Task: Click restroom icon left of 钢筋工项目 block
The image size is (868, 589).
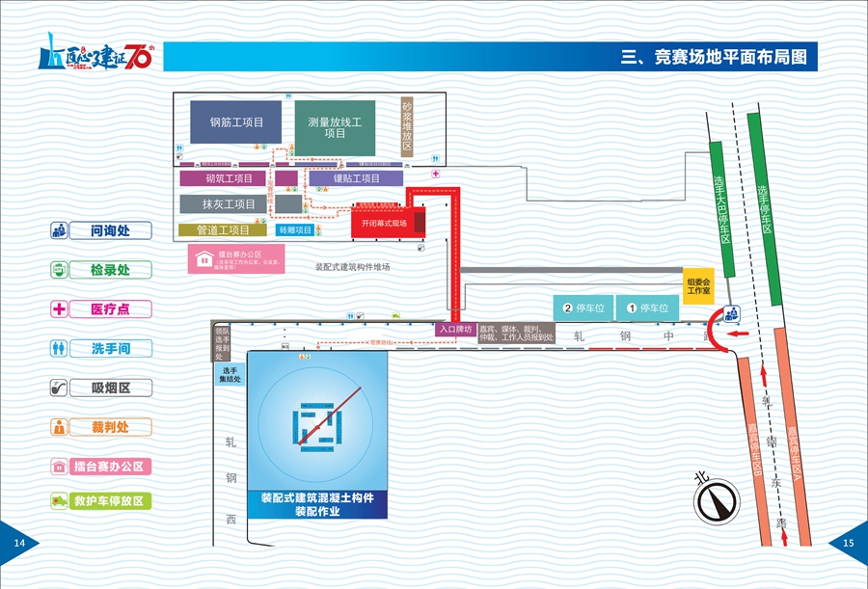Action: 179,148
